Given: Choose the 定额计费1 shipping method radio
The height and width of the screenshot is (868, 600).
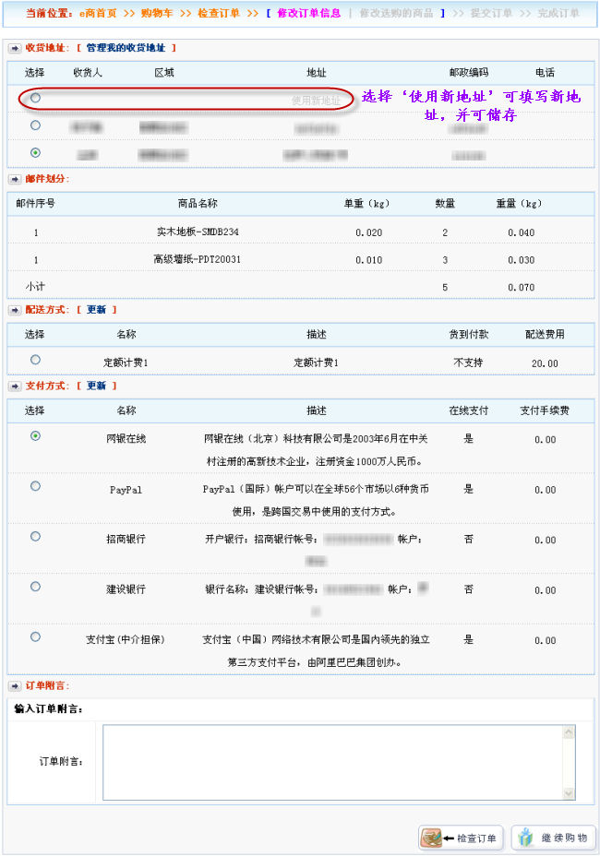Looking at the screenshot, I should click(35, 360).
